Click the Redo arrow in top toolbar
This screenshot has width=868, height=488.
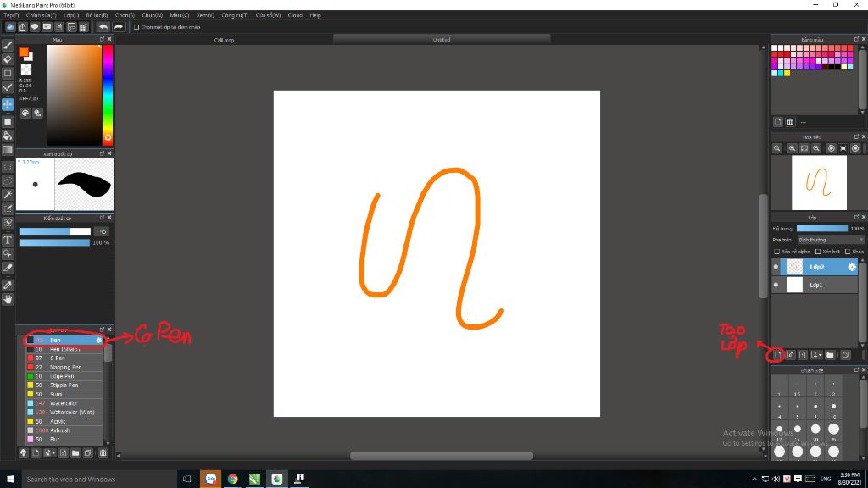[119, 26]
